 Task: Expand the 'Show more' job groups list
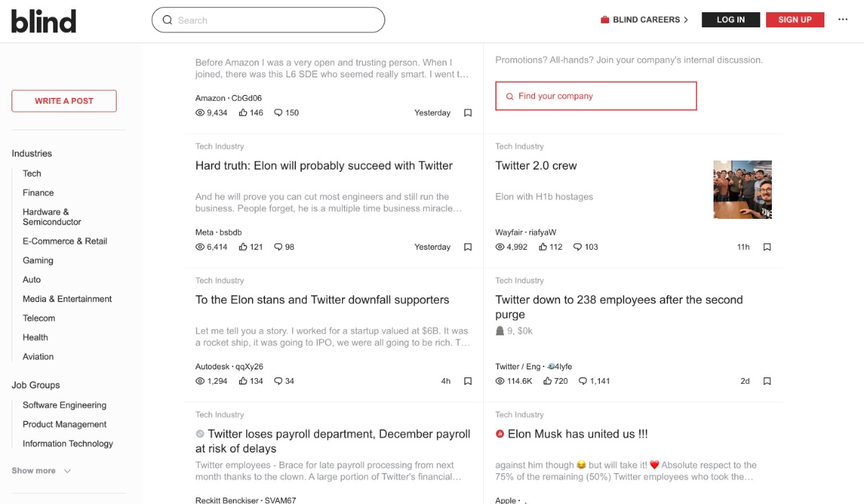(42, 471)
